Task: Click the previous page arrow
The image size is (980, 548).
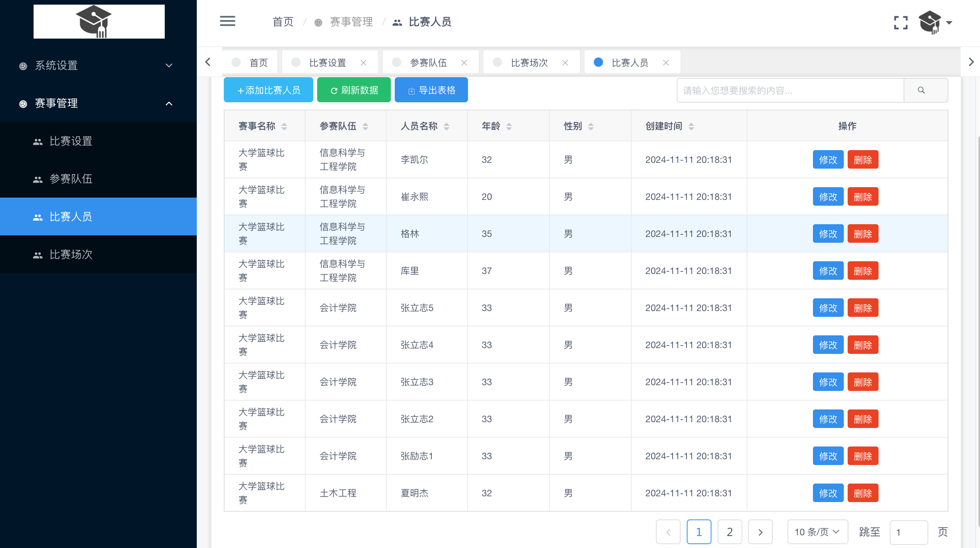Action: click(x=668, y=532)
